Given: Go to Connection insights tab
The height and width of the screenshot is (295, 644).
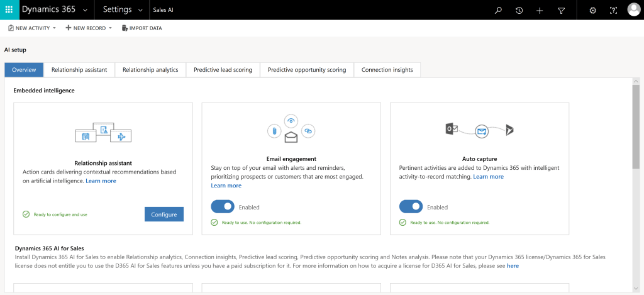Looking at the screenshot, I should coord(387,69).
